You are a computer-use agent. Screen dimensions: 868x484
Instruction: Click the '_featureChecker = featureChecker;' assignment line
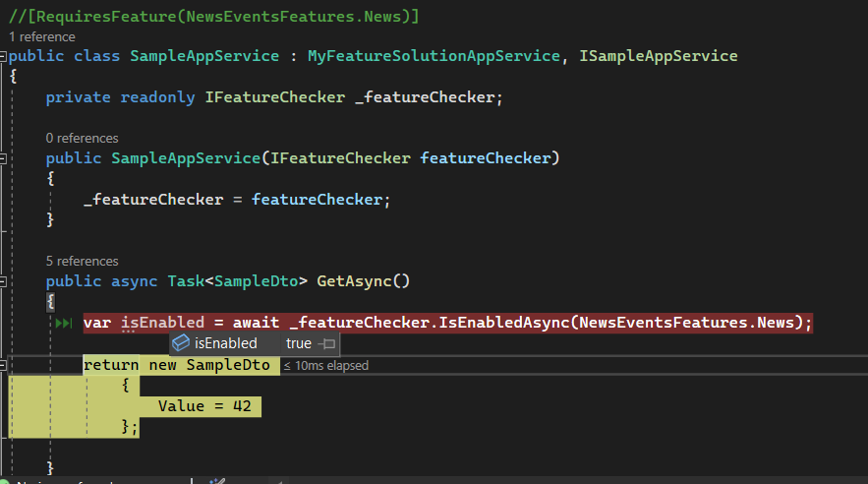click(238, 200)
